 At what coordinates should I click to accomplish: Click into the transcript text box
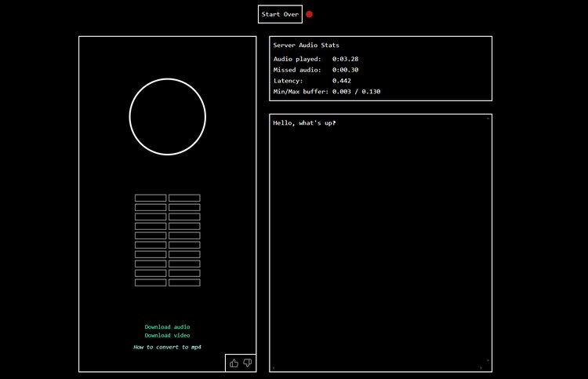[380, 243]
